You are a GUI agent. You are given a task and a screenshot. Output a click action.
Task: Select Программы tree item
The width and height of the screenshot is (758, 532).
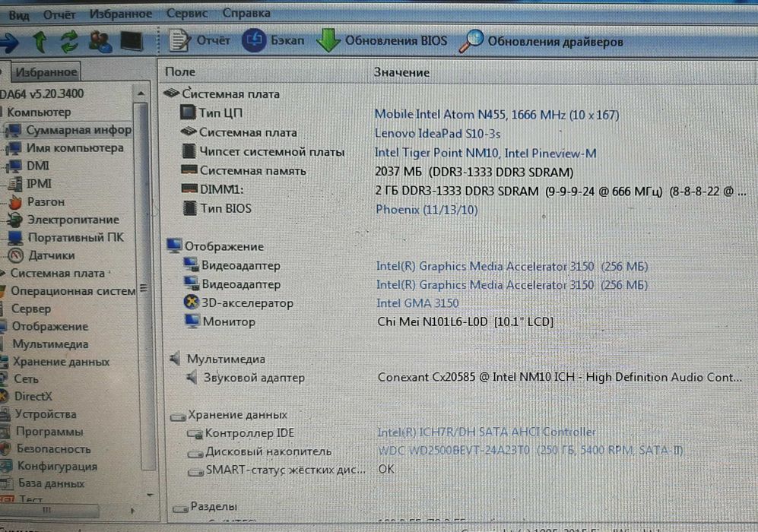[49, 432]
